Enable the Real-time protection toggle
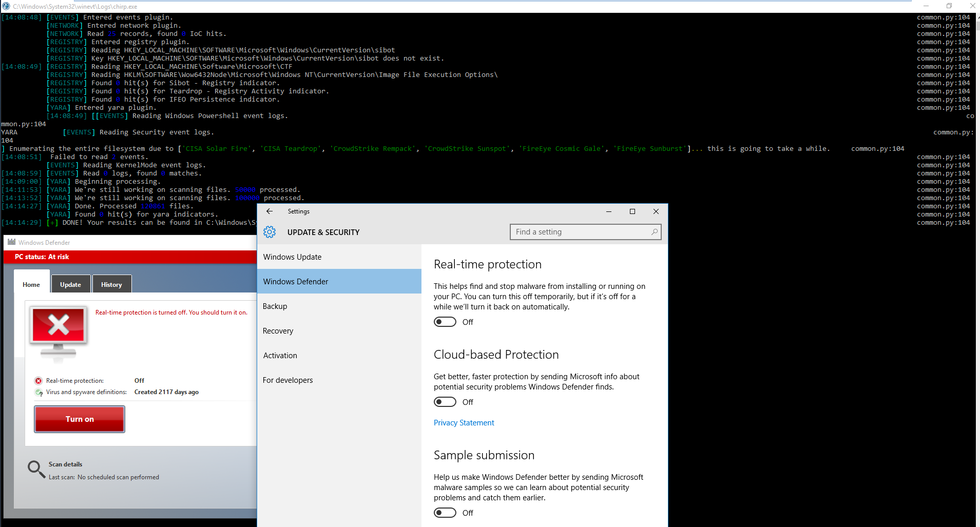980x527 pixels. [x=445, y=321]
